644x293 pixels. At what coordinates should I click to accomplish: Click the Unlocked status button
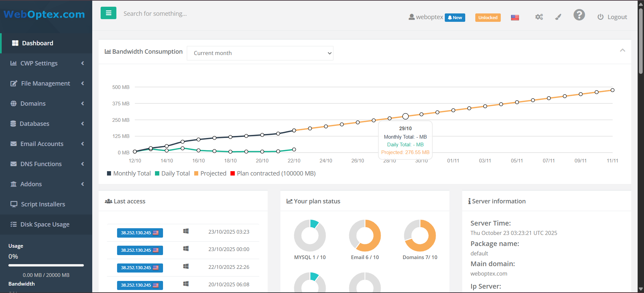pyautogui.click(x=488, y=17)
